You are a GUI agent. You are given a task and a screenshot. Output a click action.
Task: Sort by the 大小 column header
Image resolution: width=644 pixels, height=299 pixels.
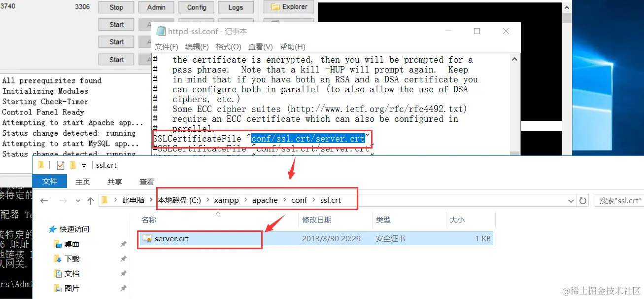pos(457,220)
